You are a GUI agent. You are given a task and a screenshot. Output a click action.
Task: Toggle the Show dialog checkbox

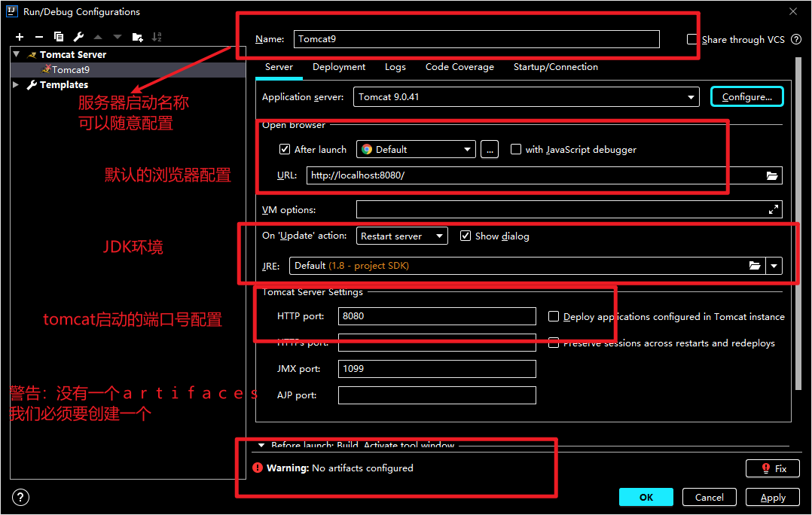pyautogui.click(x=466, y=236)
